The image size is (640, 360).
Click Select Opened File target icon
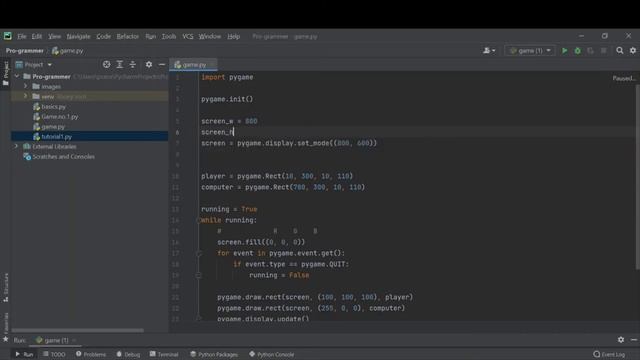(x=107, y=64)
